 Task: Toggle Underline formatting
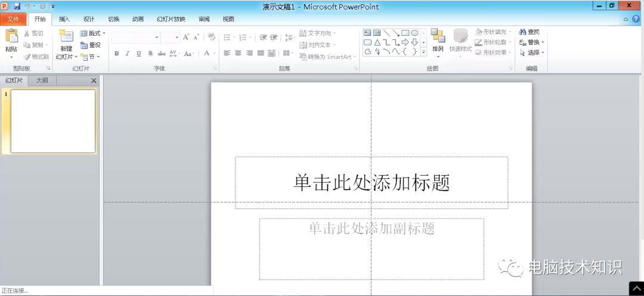tap(139, 53)
